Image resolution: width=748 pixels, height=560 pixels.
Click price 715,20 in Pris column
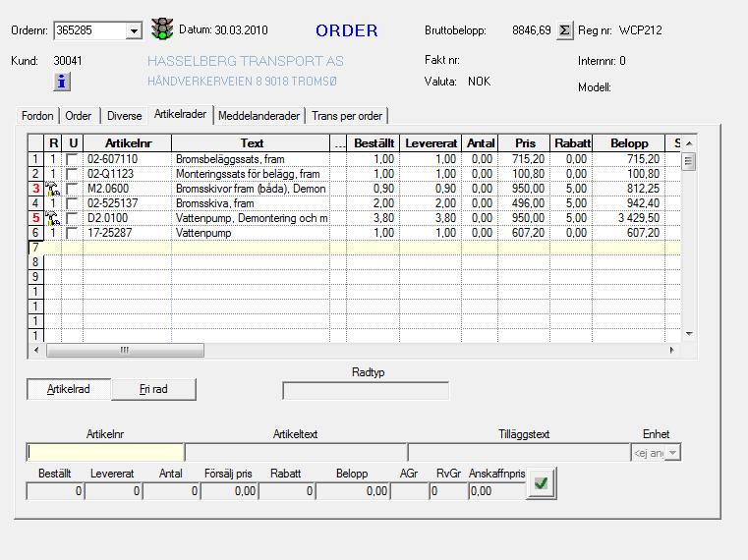point(524,159)
